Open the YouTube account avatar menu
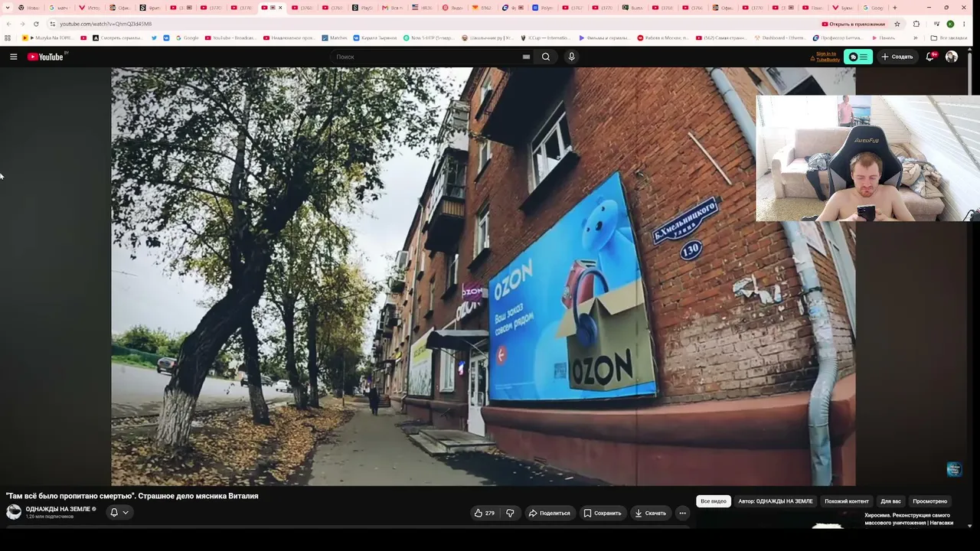This screenshot has width=980, height=551. (952, 57)
